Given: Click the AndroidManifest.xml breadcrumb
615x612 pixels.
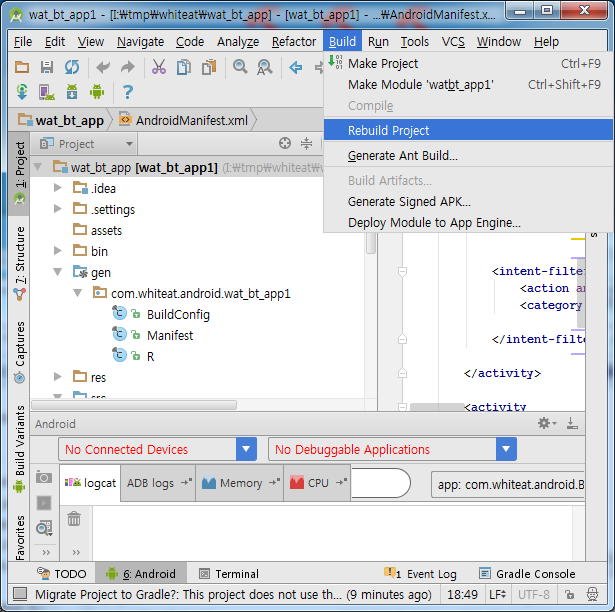Looking at the screenshot, I should coord(185,120).
